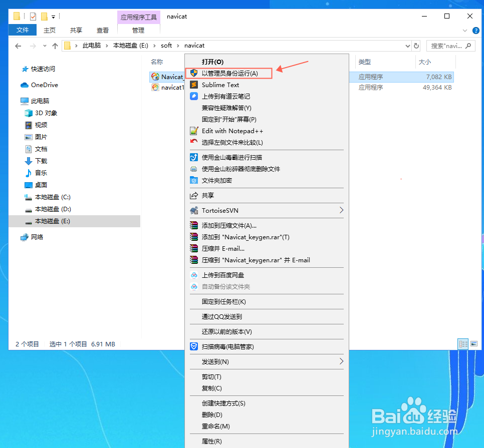This screenshot has height=448, width=484.
Task: Switch to details view icon in status bar
Action: pos(463,344)
